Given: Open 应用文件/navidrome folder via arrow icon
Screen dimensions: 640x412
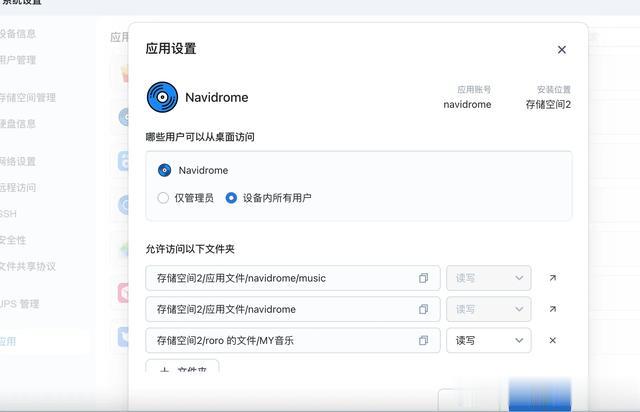Looking at the screenshot, I should [x=552, y=309].
